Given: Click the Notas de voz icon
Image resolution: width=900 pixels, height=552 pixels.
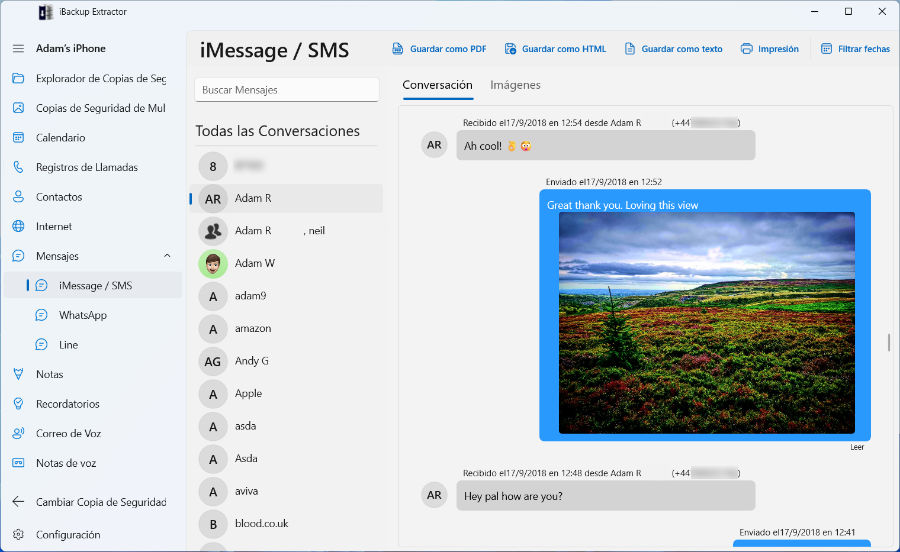Looking at the screenshot, I should point(18,462).
